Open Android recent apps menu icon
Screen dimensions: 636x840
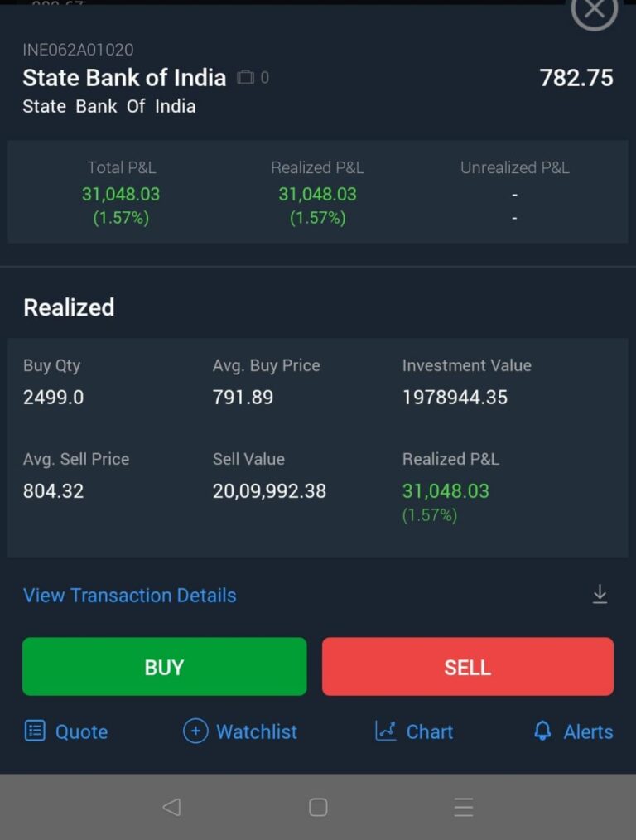click(x=464, y=807)
